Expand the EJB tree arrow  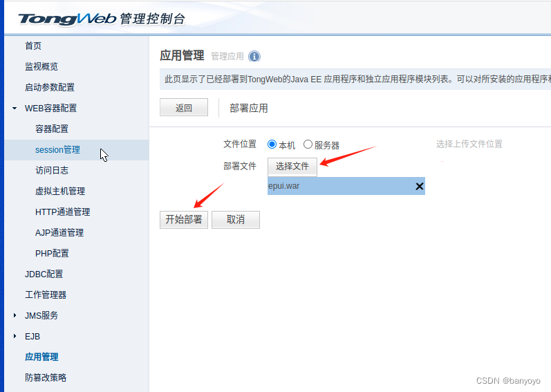click(15, 336)
